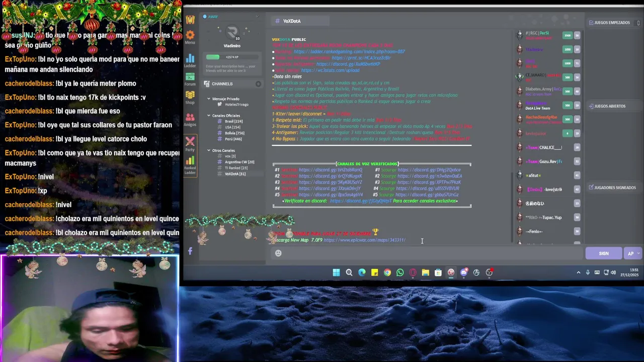Open Windows taskbar Search

(349, 273)
